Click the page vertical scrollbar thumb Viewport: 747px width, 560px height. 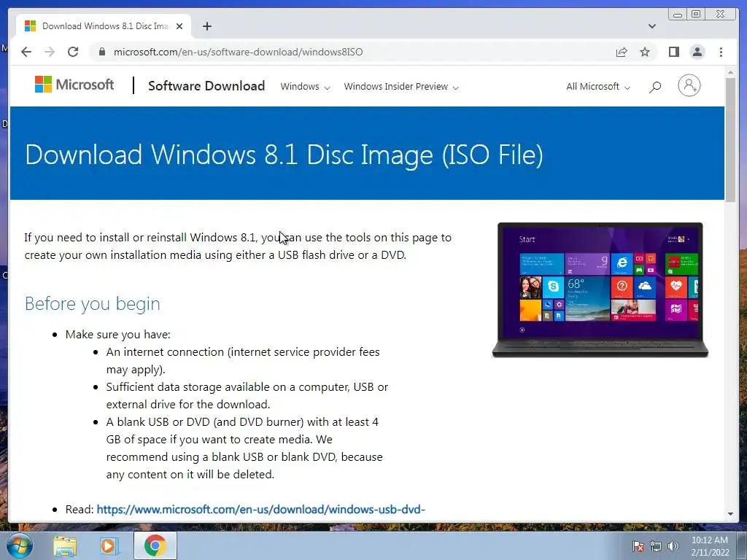tap(730, 139)
